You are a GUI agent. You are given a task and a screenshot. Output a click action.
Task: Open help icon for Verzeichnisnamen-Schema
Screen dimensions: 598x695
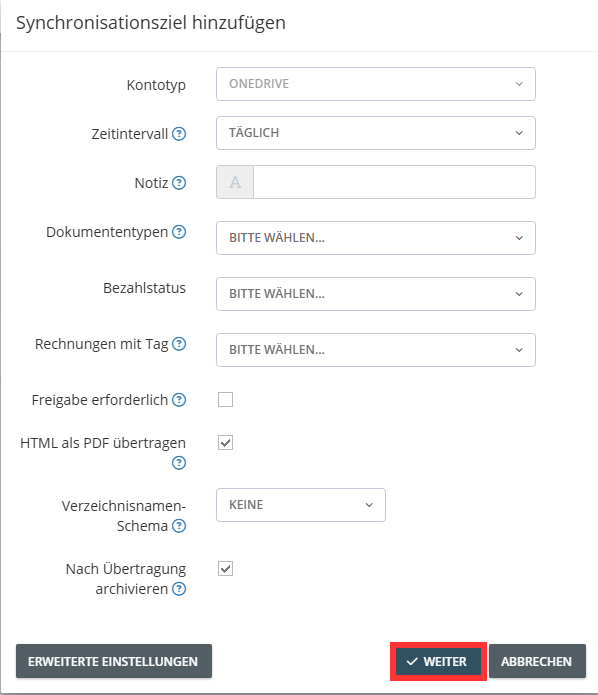click(x=179, y=526)
